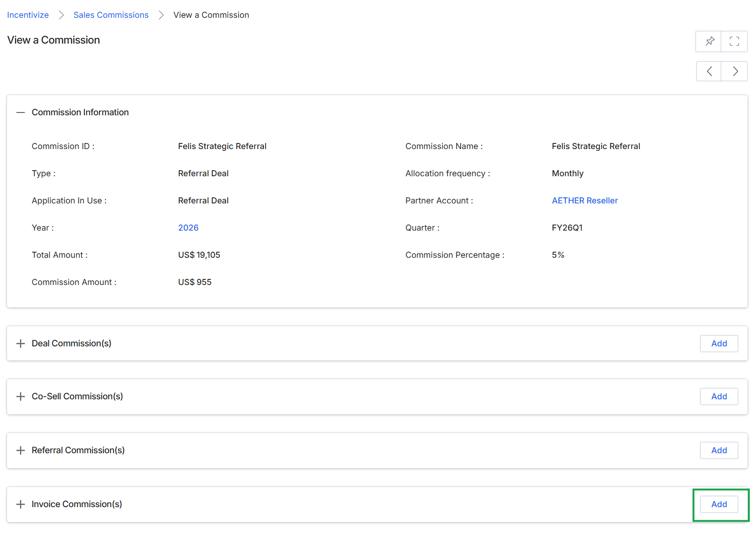Image resolution: width=756 pixels, height=539 pixels.
Task: Open Incentivize breadcrumb link
Action: [28, 15]
